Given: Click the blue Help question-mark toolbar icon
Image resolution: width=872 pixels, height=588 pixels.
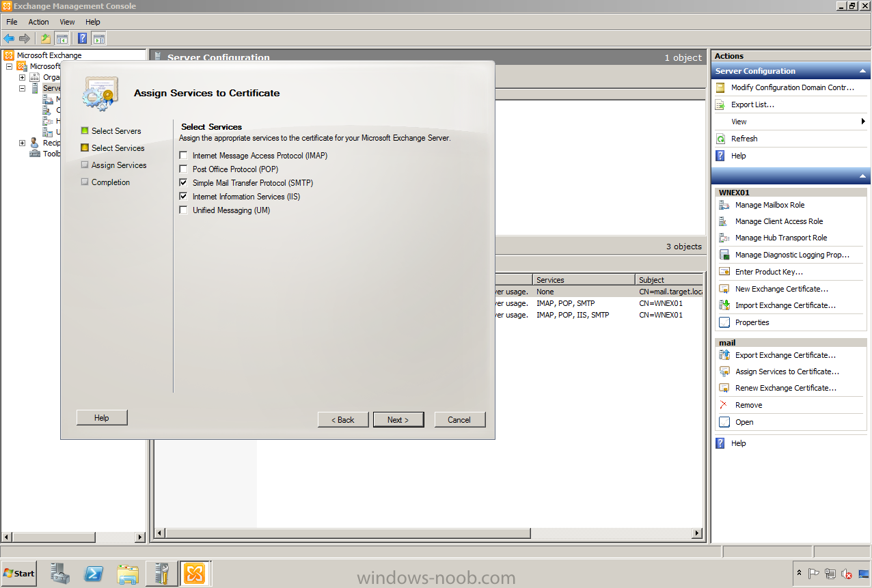Looking at the screenshot, I should point(83,38).
